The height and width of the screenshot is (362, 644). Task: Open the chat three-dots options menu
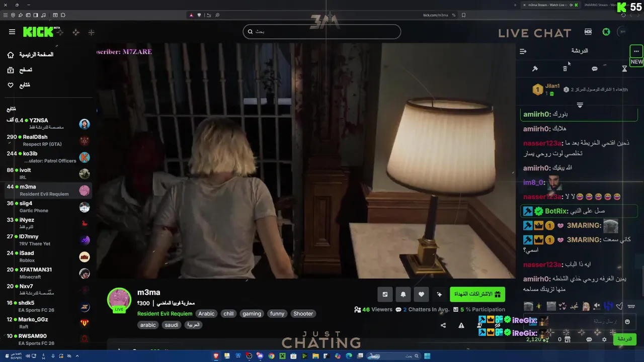coord(636,51)
